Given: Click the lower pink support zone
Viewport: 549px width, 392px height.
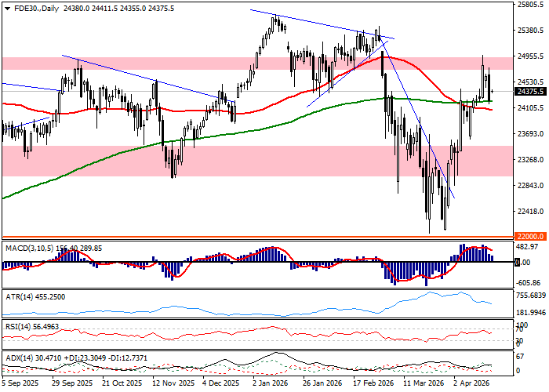Looking at the screenshot, I should click(x=235, y=161).
